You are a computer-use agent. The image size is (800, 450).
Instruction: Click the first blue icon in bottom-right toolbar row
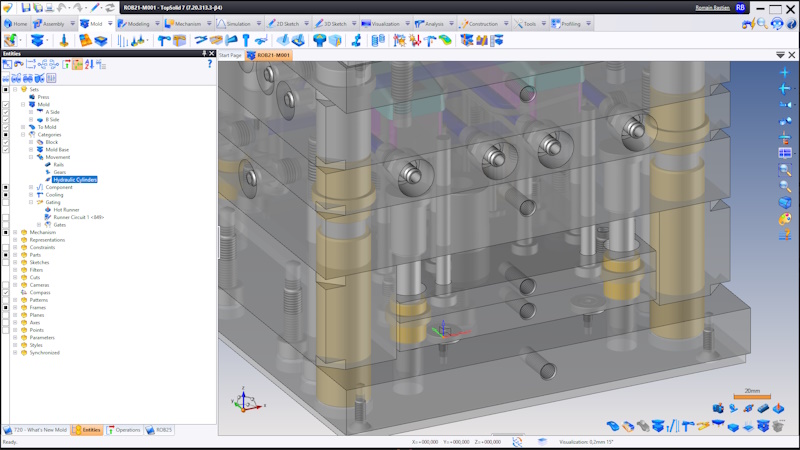613,426
